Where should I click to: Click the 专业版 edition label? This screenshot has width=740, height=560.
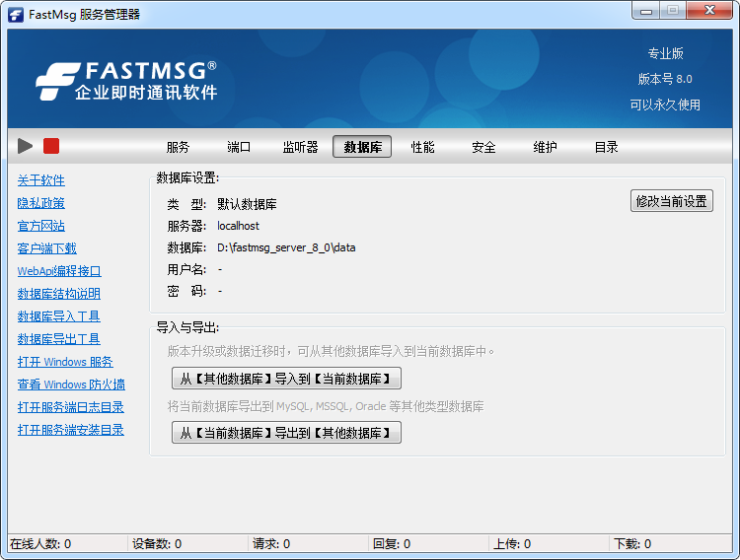[665, 53]
